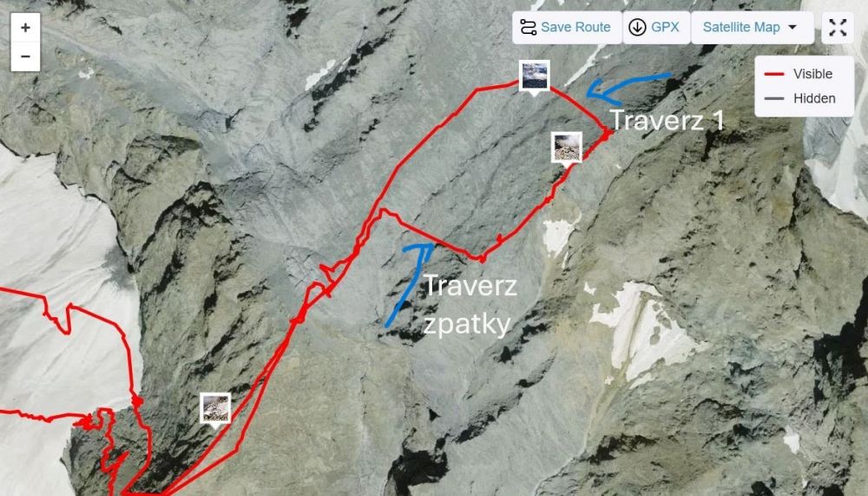
Task: Click the Traverz zpatky annotation text
Action: pyautogui.click(x=470, y=306)
